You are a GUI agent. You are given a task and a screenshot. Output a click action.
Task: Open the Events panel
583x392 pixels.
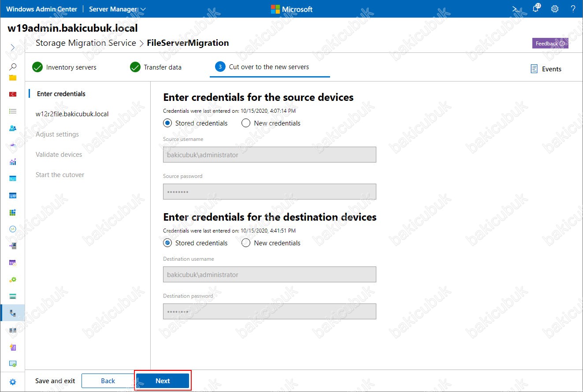pos(546,69)
